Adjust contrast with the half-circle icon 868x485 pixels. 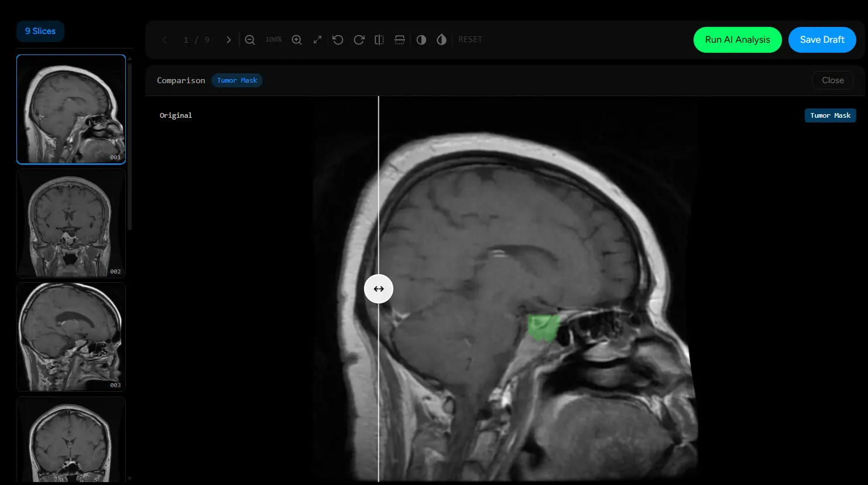(x=421, y=40)
